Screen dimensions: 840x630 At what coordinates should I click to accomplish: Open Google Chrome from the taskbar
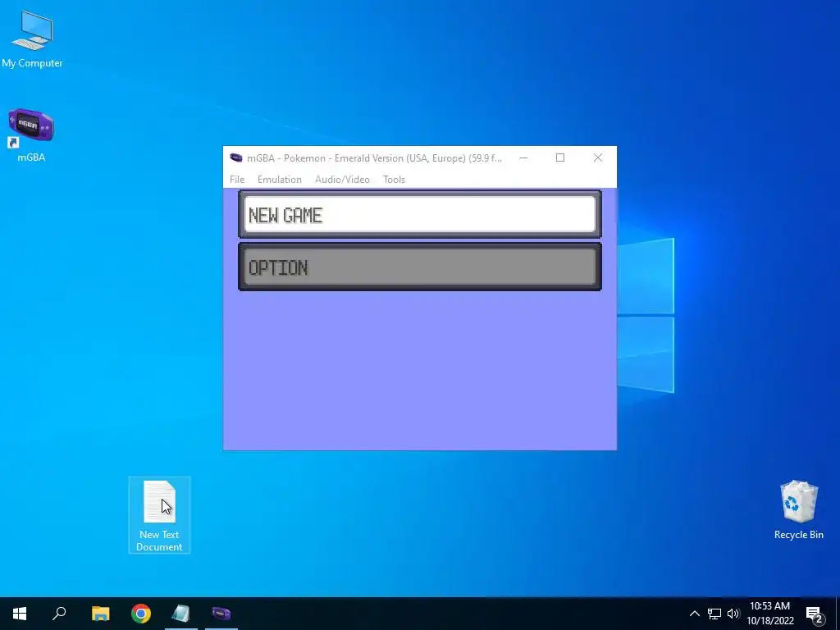pyautogui.click(x=141, y=614)
